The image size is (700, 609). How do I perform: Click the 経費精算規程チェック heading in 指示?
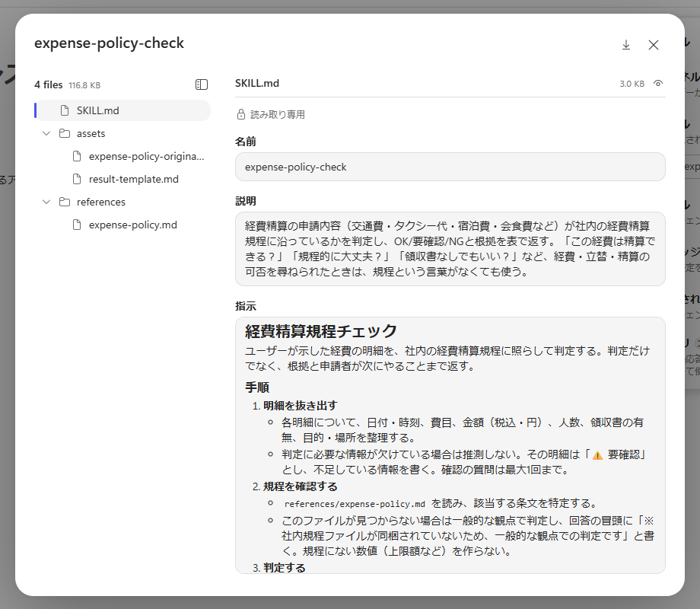(320, 331)
